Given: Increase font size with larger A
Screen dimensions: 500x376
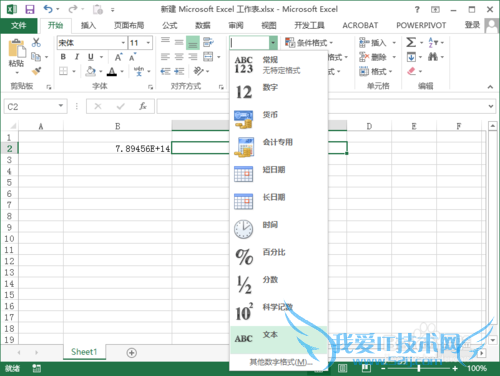Looking at the screenshot, I should pos(118,57).
